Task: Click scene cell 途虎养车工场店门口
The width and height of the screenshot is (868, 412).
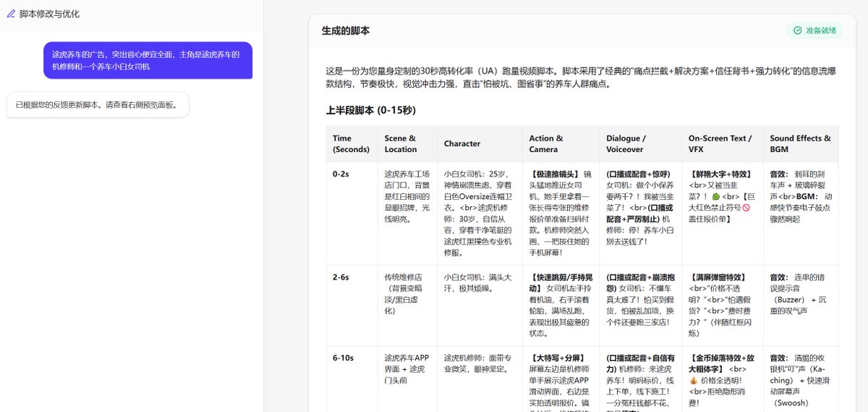Action: (x=408, y=213)
